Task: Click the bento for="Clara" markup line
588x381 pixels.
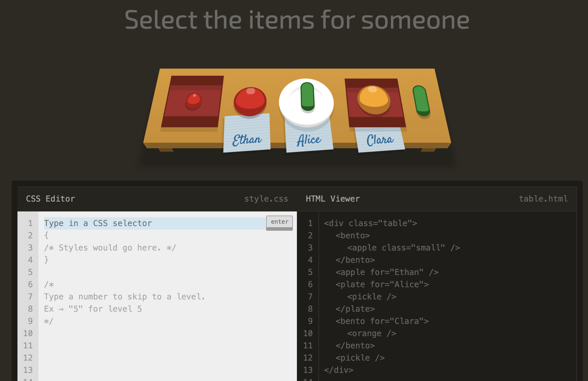Action: [382, 321]
